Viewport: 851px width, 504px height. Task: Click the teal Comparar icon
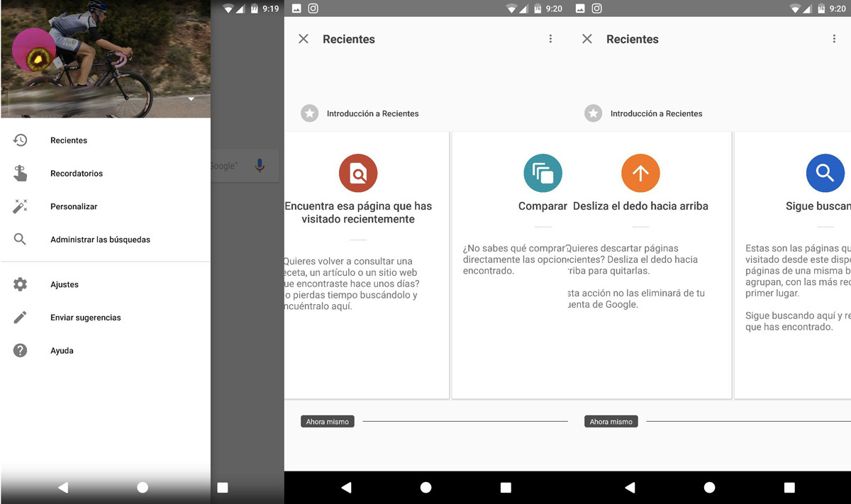(x=543, y=173)
